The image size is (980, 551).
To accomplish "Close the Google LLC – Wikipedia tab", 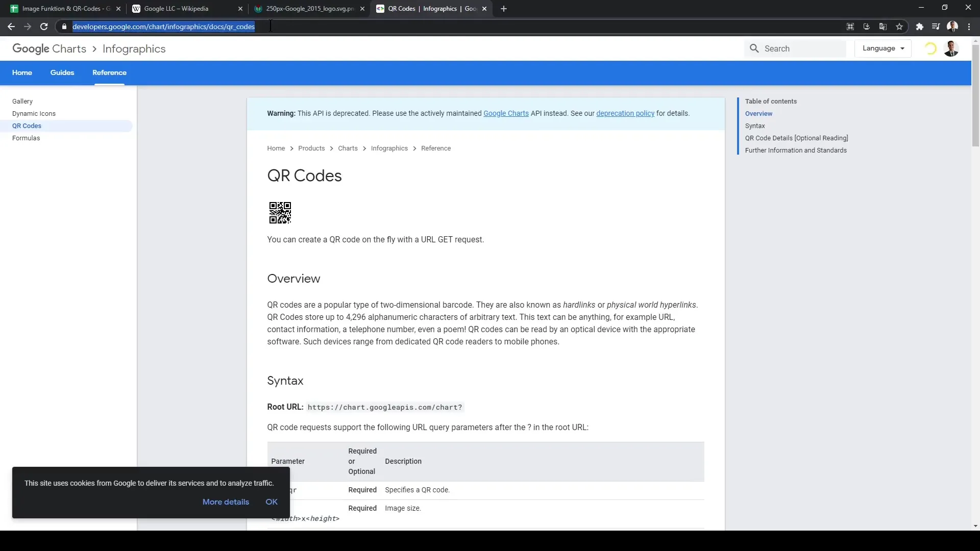I will point(240,9).
